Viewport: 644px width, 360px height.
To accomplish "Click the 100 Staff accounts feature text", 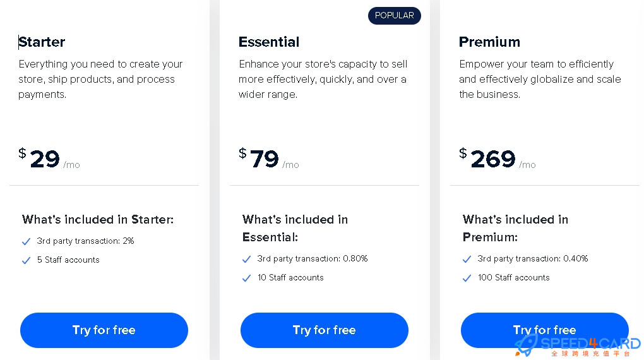I will click(x=513, y=277).
